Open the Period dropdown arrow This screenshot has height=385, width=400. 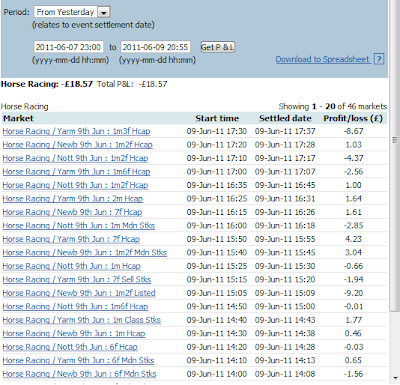104,13
